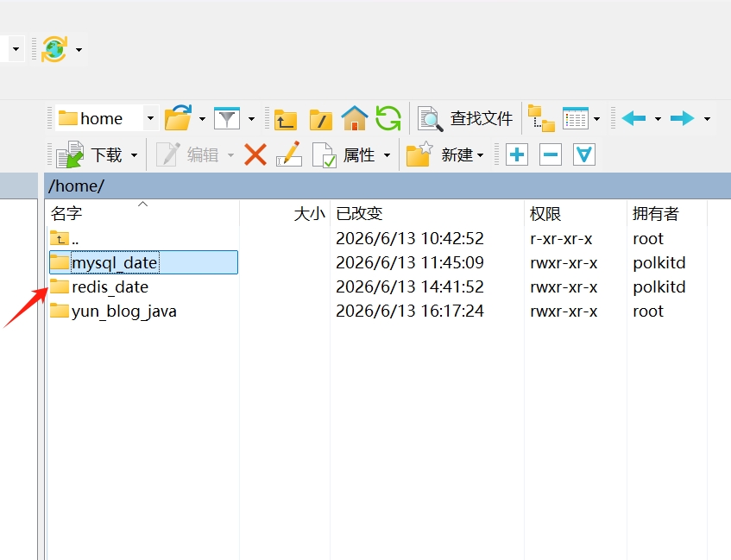
Task: Go to root directory icon
Action: (321, 119)
